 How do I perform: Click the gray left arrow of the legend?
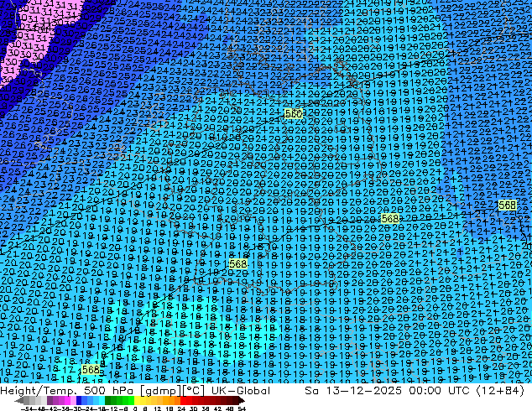19,400
